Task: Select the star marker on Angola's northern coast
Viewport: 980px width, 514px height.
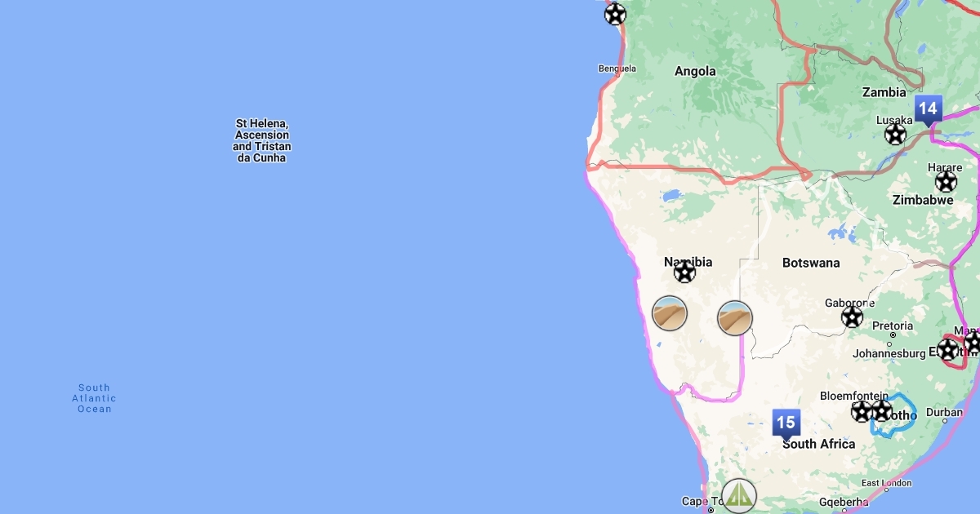Action: [615, 13]
